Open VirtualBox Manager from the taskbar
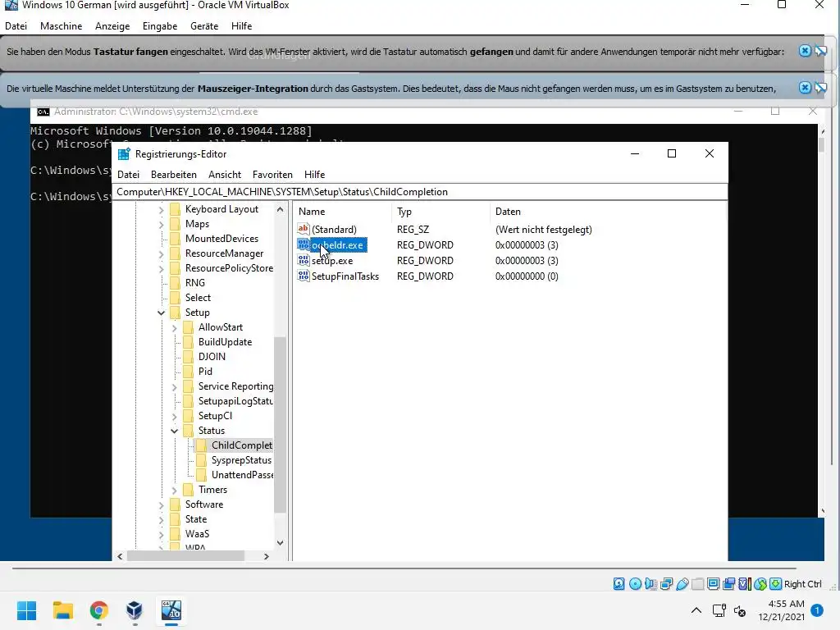Screen dimensions: 840x630 click(135, 610)
